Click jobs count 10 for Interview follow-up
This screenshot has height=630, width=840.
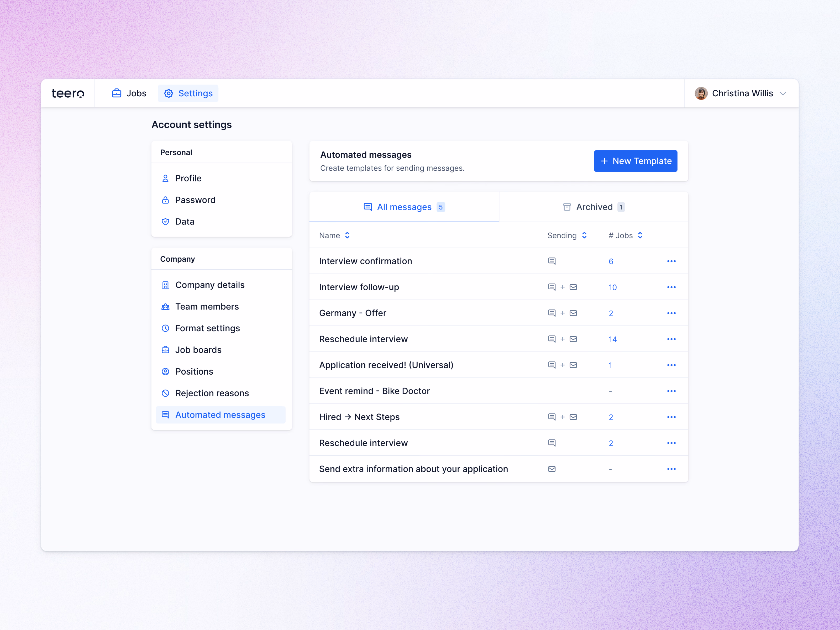612,287
